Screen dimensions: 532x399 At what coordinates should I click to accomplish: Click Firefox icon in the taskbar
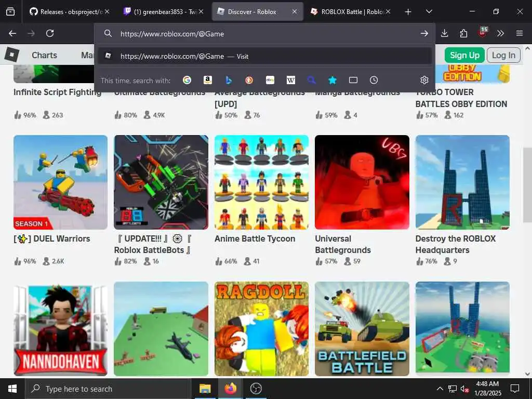230,389
